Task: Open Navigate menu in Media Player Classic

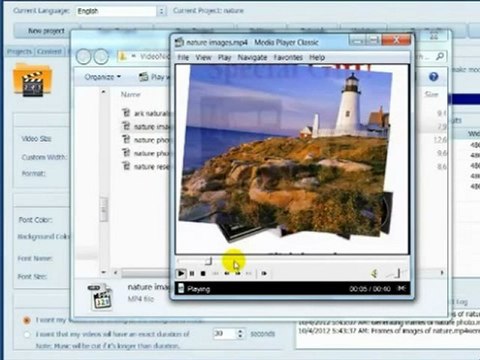Action: (252, 57)
